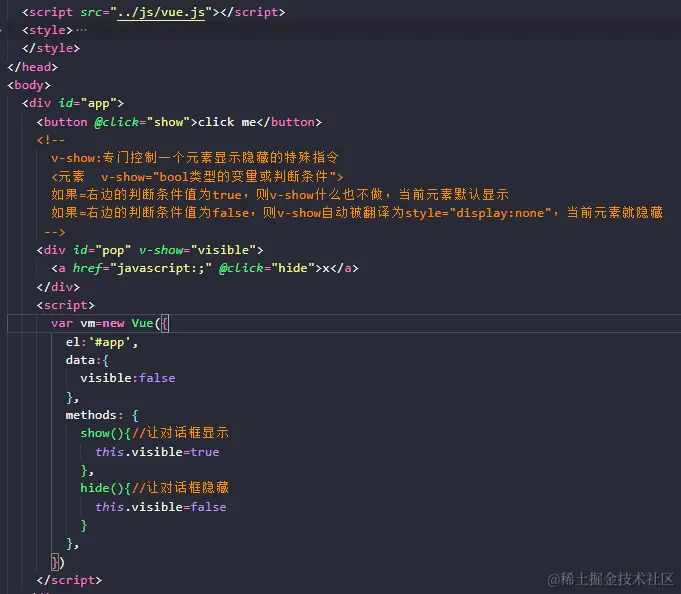Click the 'data:{' line

[87, 360]
